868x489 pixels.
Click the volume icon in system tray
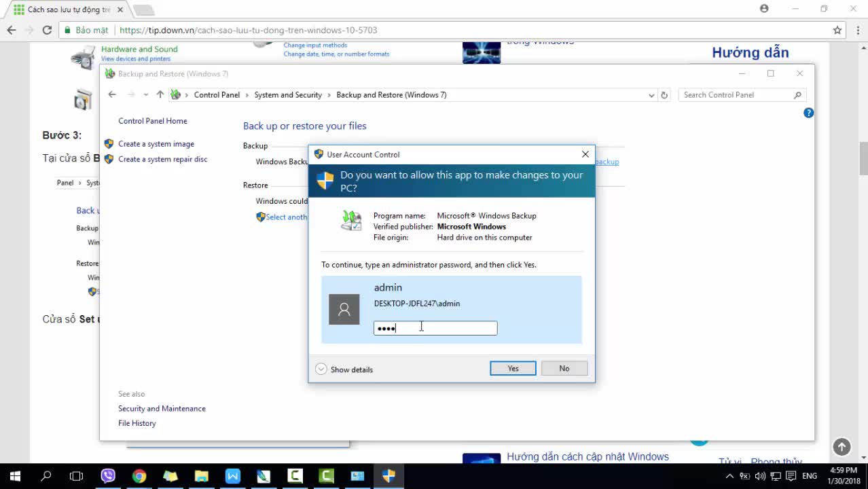(761, 476)
